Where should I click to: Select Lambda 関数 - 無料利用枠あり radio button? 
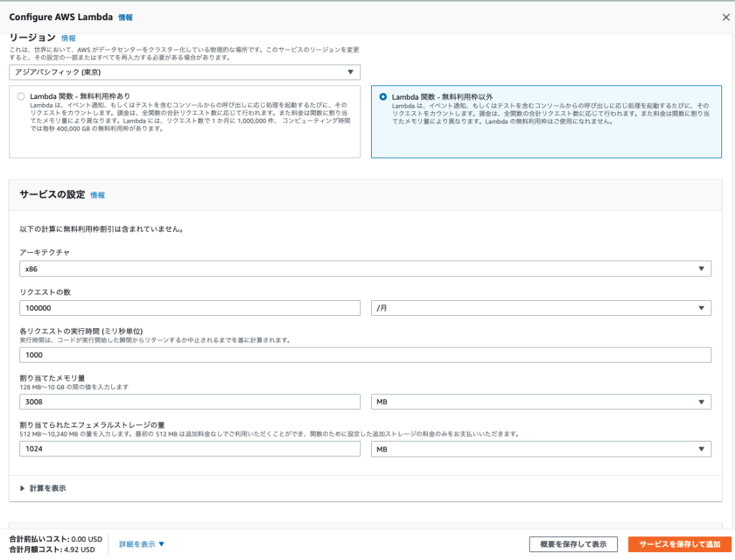click(x=21, y=96)
